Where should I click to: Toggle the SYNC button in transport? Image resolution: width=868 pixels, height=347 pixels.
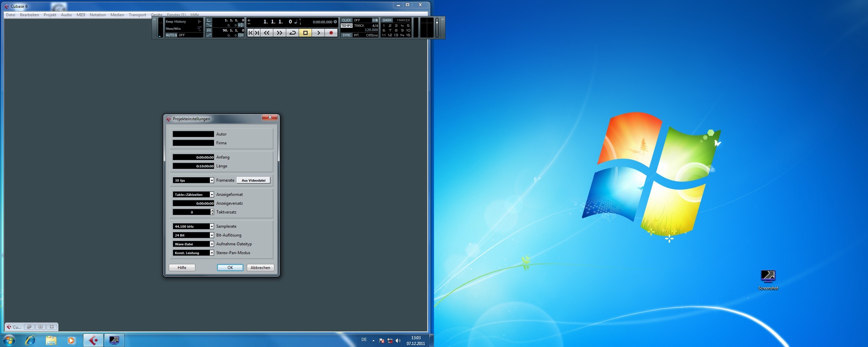point(347,35)
